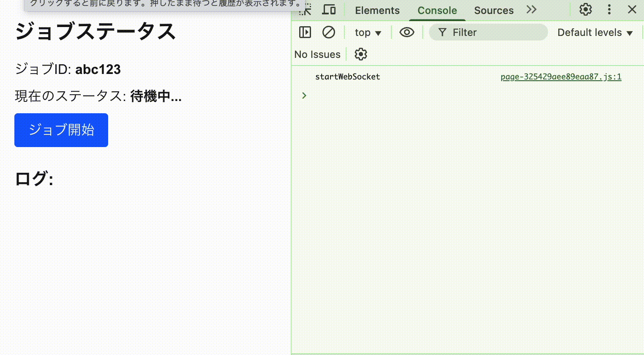The width and height of the screenshot is (644, 355).
Task: Open the page-325429aee89eaa87.js:1 source link
Action: coord(560,77)
